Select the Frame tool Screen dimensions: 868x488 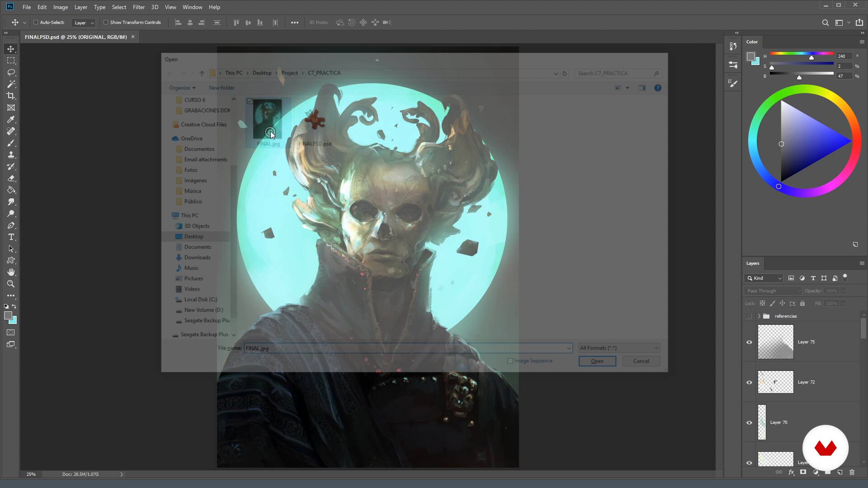(11, 108)
